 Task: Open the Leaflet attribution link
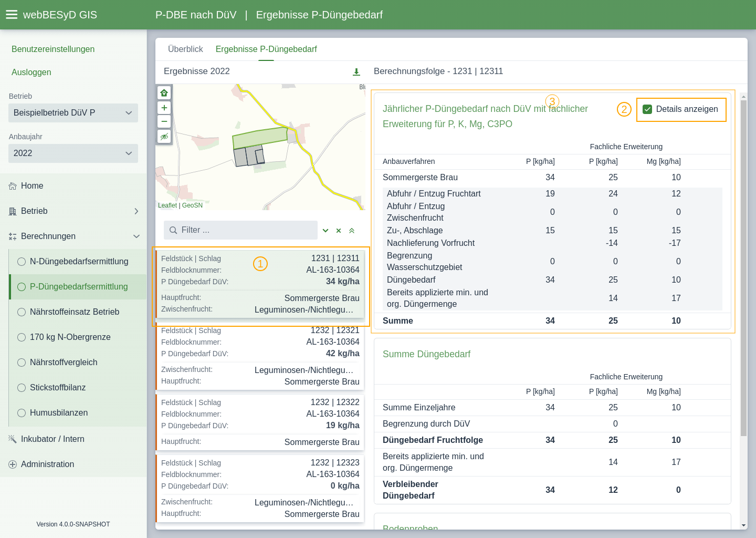point(167,205)
